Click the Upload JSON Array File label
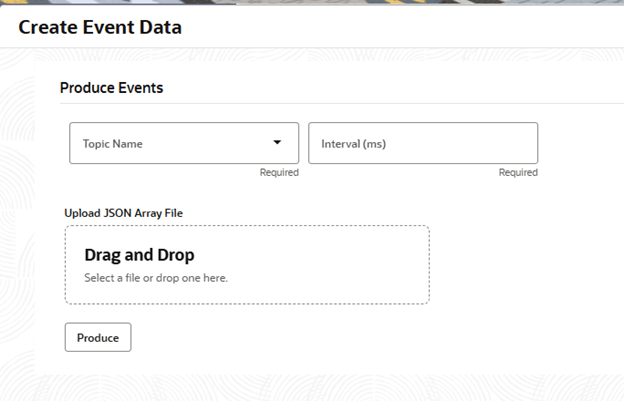Screen dimensions: 624x401 (x=123, y=213)
